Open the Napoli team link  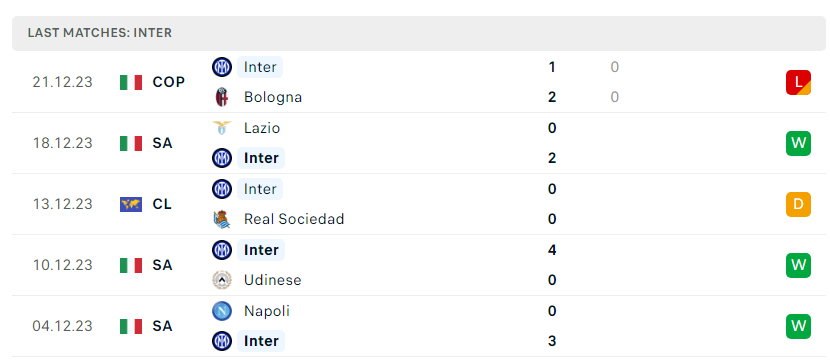click(x=267, y=311)
